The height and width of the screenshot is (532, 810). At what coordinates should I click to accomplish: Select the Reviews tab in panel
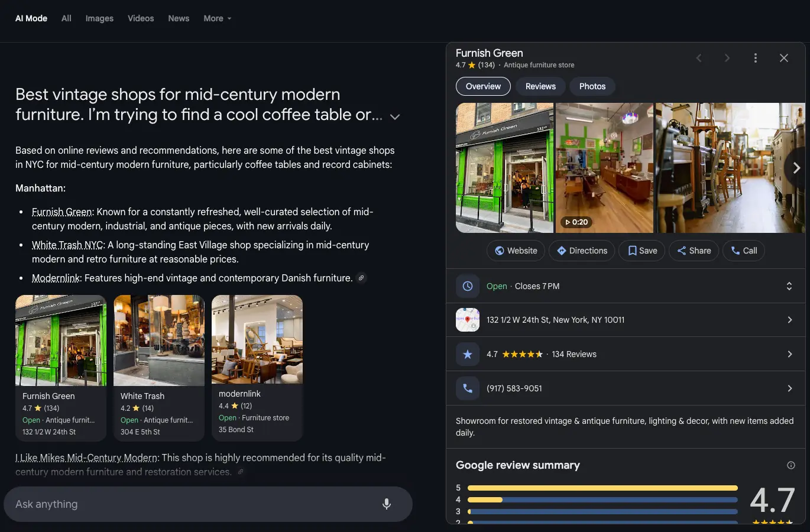point(540,86)
